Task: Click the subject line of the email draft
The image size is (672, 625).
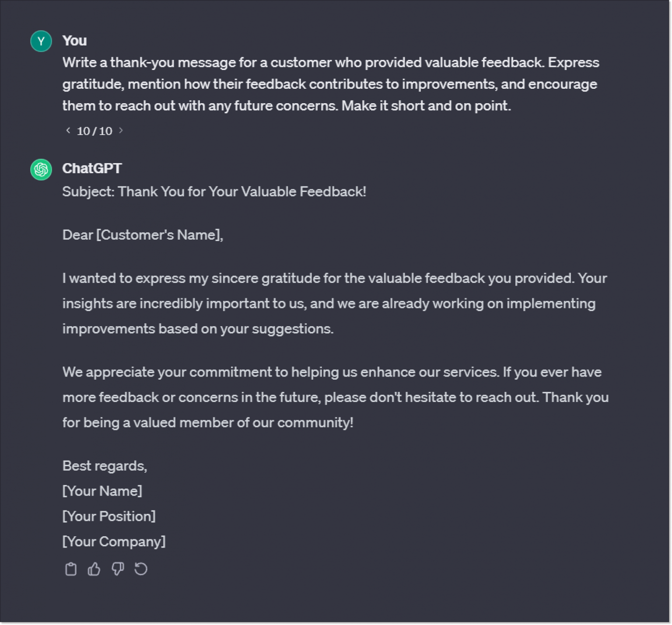Action: [214, 191]
